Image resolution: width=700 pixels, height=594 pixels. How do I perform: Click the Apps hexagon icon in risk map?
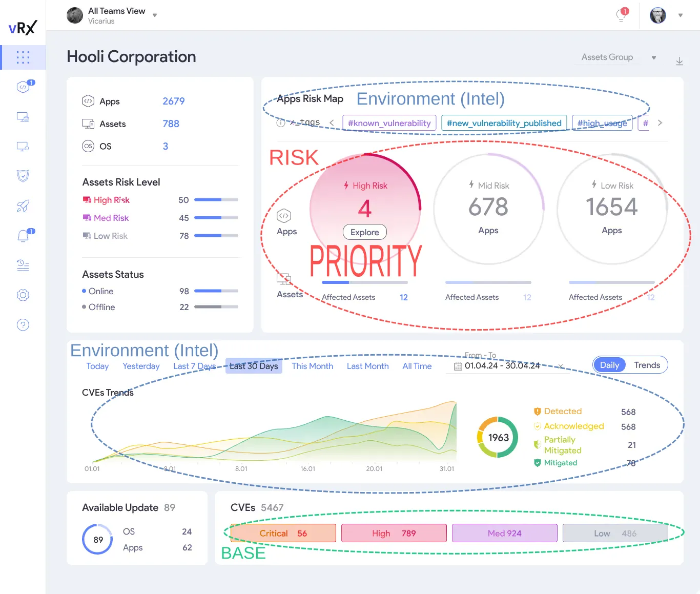284,216
